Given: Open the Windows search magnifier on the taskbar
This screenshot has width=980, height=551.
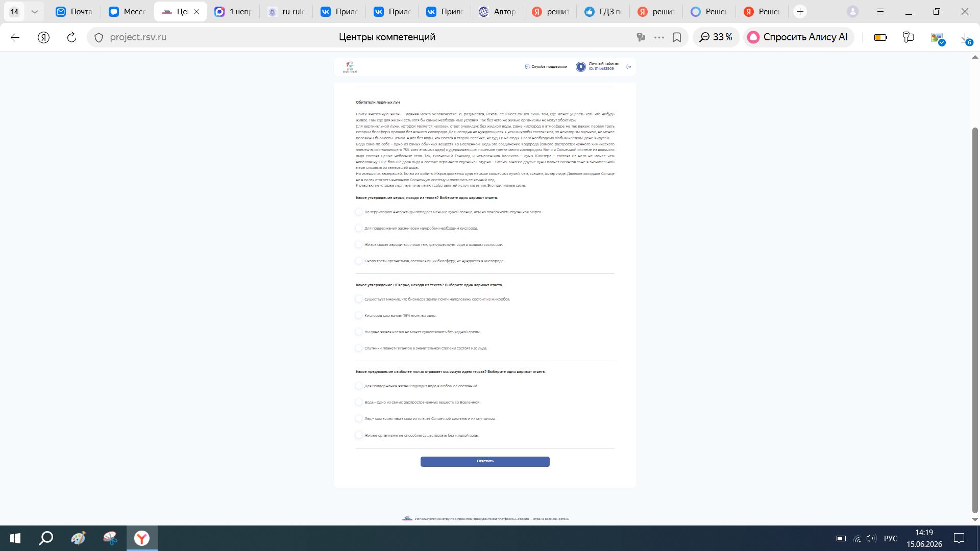Looking at the screenshot, I should tap(46, 538).
